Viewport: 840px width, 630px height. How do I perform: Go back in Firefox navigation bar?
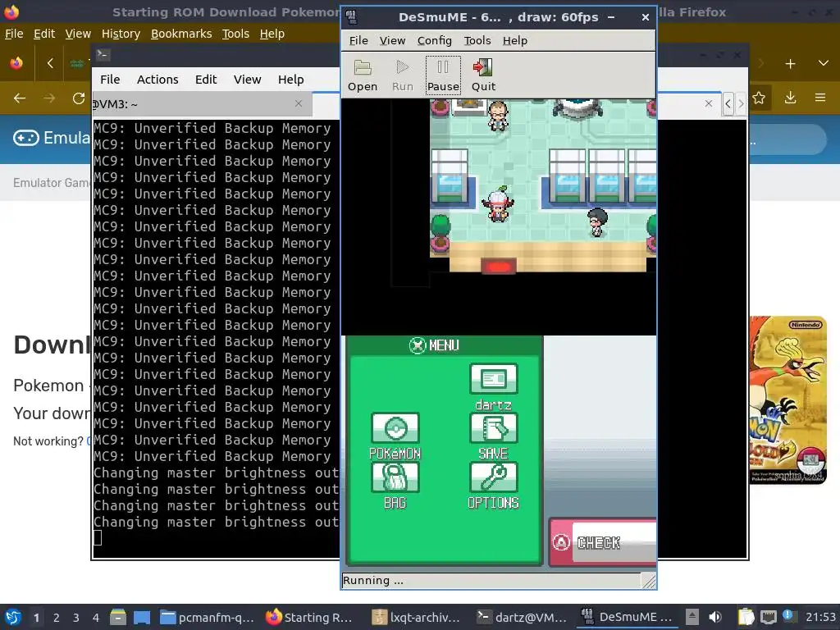20,98
